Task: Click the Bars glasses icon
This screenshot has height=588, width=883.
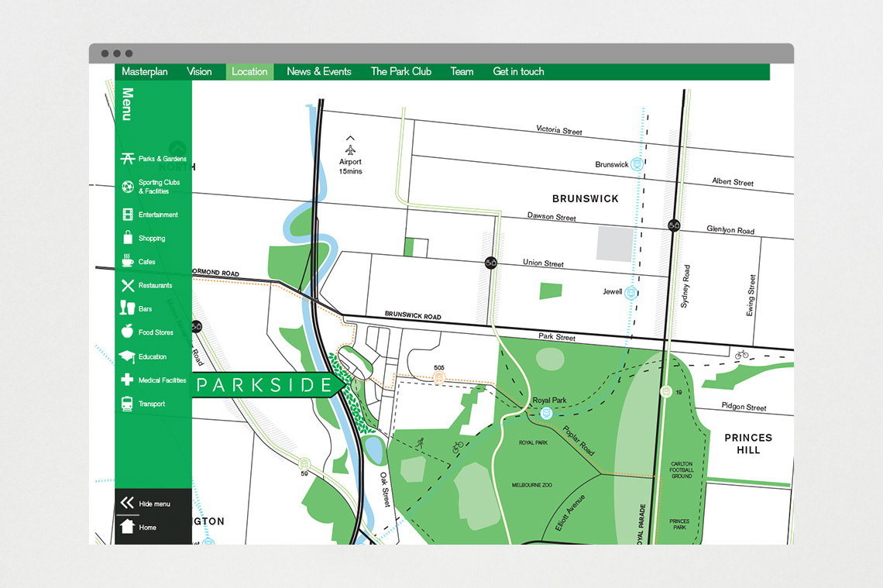Action: [x=127, y=309]
